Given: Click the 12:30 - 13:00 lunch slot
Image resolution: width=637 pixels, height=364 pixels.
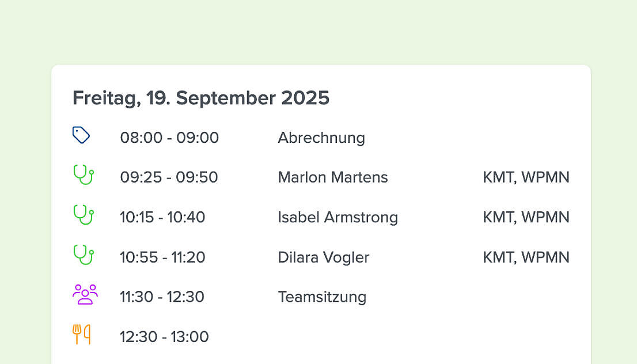Looking at the screenshot, I should coord(164,337).
